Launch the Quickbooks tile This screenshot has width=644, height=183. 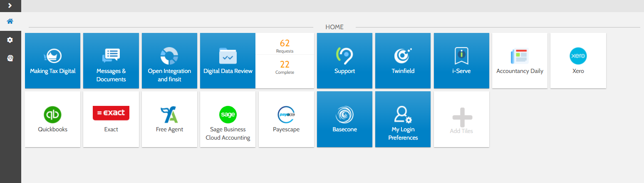point(53,119)
